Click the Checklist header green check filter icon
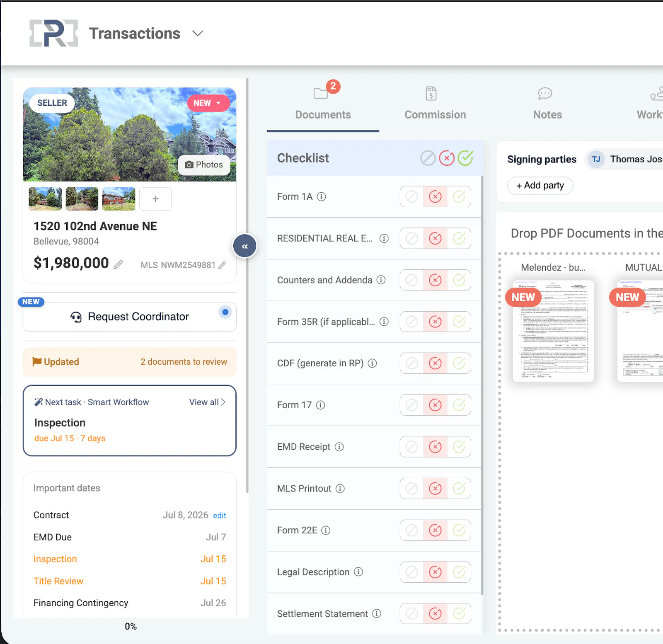 [x=465, y=158]
